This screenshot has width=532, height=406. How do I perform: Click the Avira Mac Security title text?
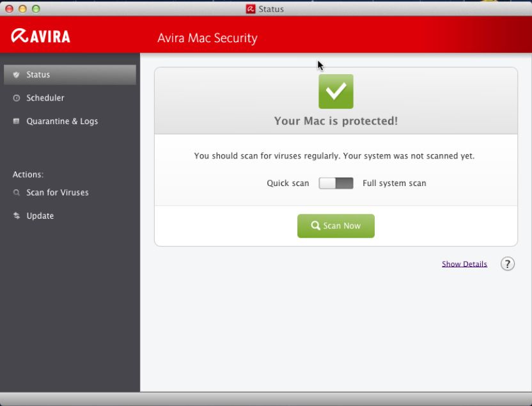point(207,38)
